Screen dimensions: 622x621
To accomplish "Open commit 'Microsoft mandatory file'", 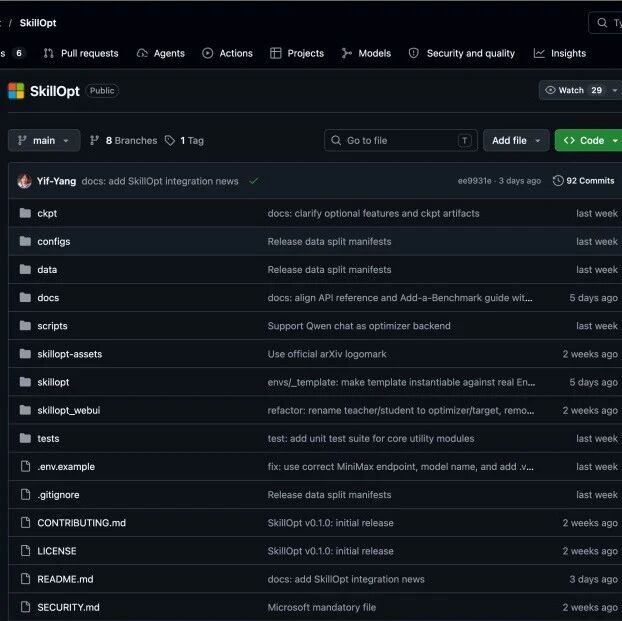I will coord(322,608).
